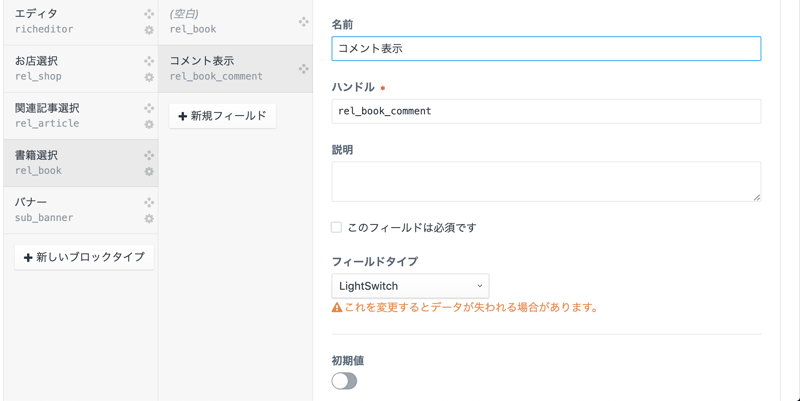The image size is (800, 401).
Task: Toggle the 初期値 lightswitch on
Action: pos(344,381)
